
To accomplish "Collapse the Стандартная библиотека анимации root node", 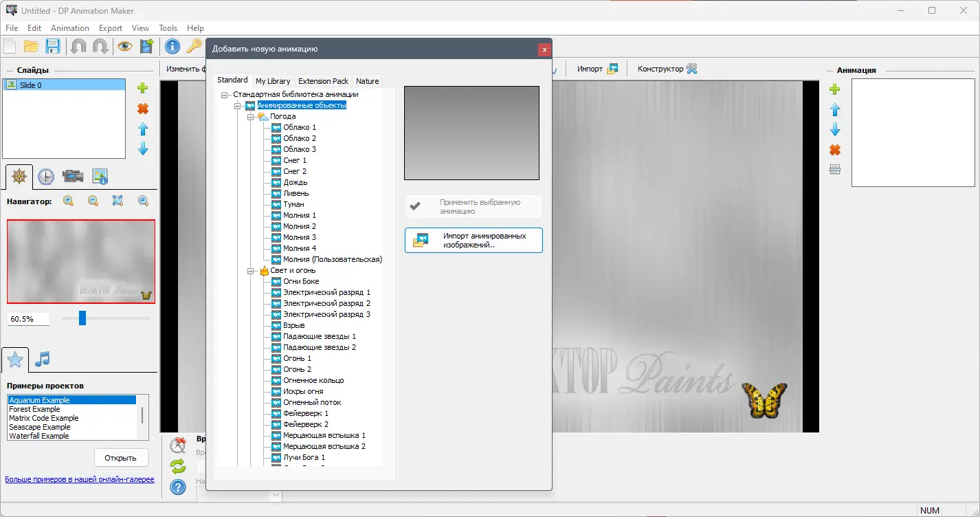I will tap(225, 95).
